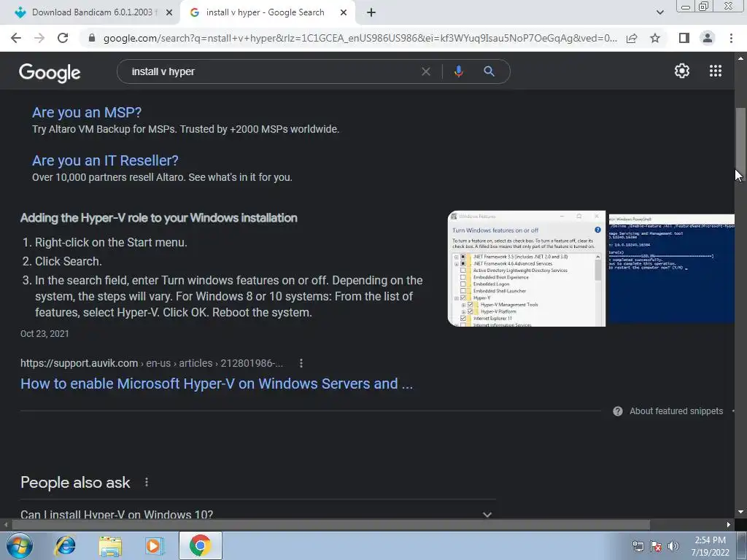
Task: Click the vertical scrollbar down arrow
Action: click(x=740, y=513)
